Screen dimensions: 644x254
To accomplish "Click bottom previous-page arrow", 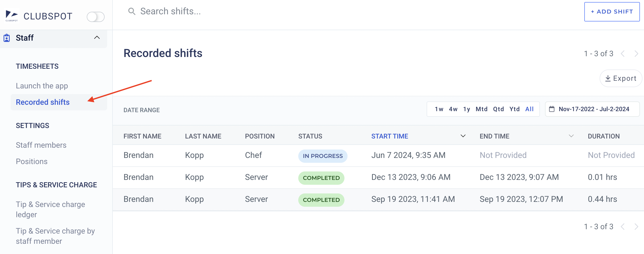I will [x=623, y=227].
